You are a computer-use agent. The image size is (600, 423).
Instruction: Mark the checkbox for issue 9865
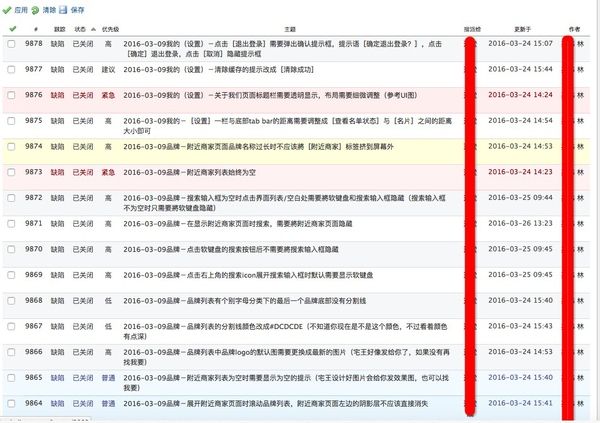coord(11,378)
